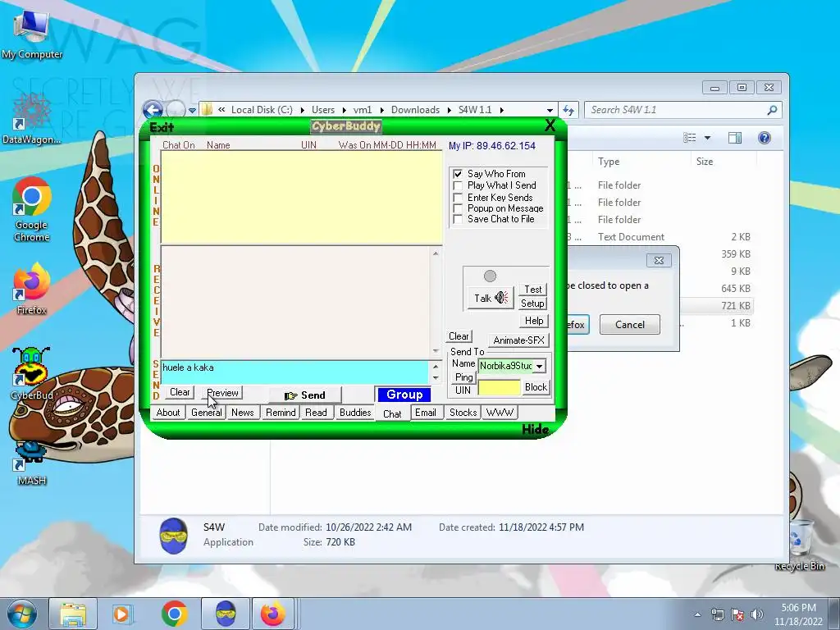Open MASH desktop shortcut
This screenshot has height=630, width=840.
[32, 463]
